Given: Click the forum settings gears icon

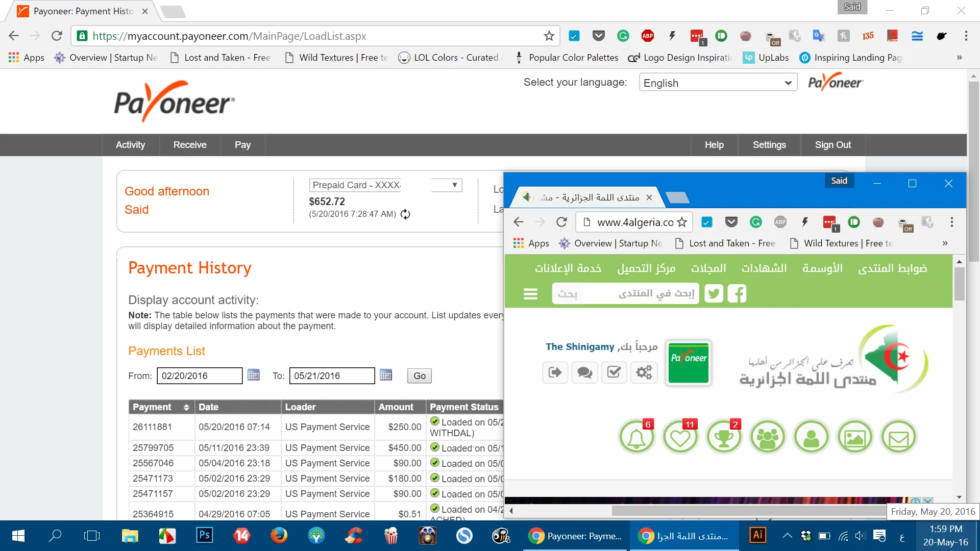Looking at the screenshot, I should pyautogui.click(x=644, y=372).
